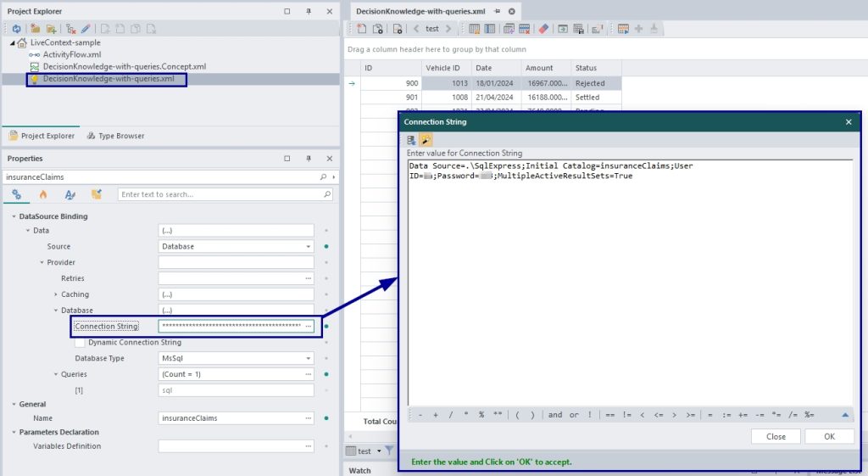Go to next test with right chevron

coord(448,29)
